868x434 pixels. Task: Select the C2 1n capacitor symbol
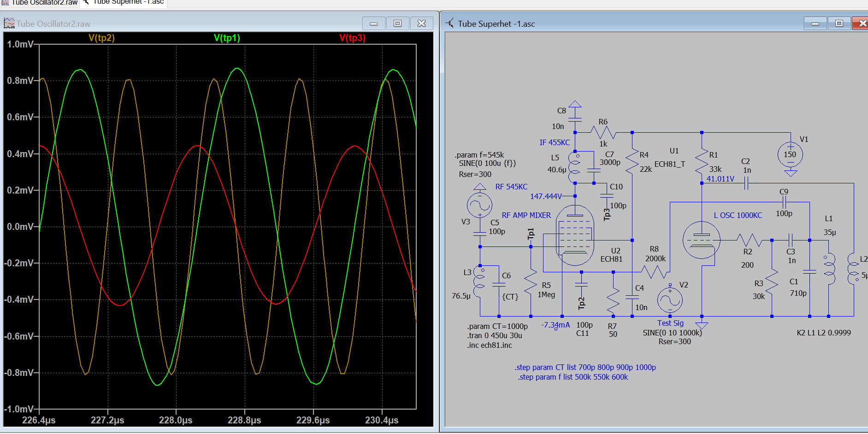point(746,184)
